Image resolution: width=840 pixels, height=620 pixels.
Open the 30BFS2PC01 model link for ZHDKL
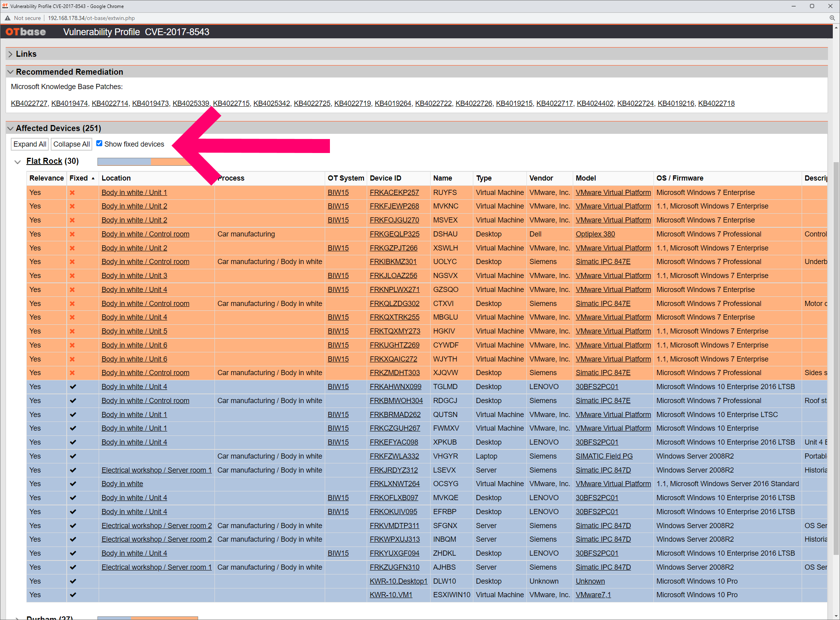pos(597,553)
